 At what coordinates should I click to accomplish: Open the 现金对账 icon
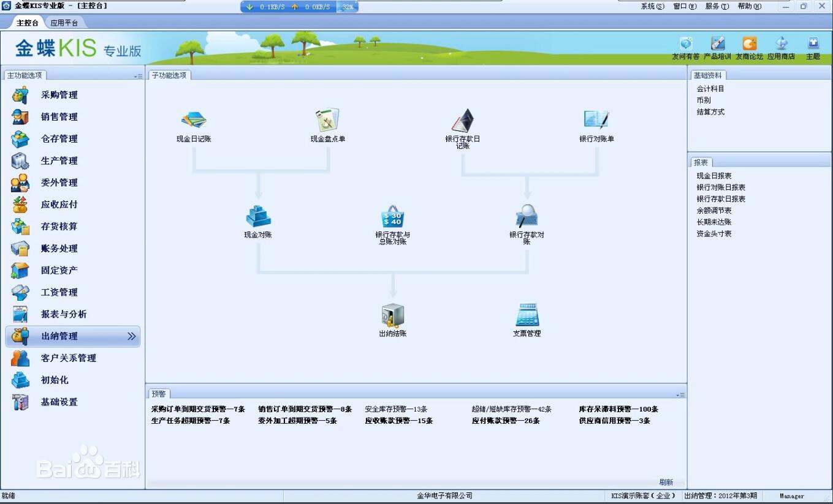[x=258, y=216]
